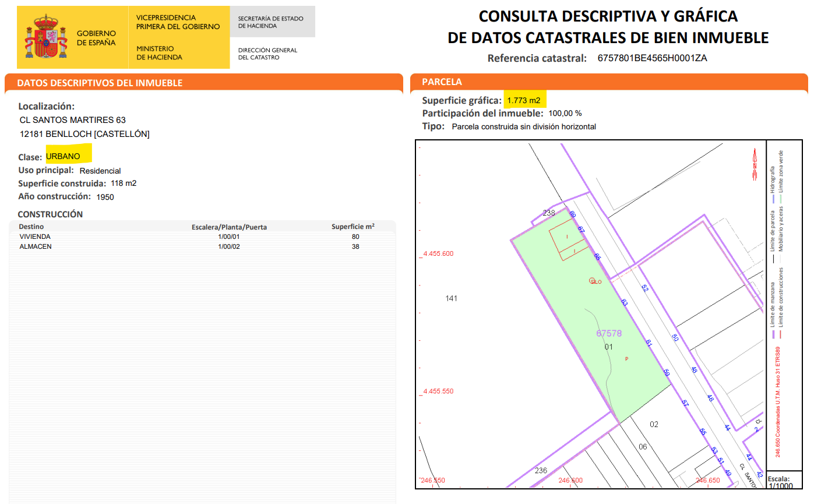
Task: Click the purple 67578 block number
Action: coord(609,333)
